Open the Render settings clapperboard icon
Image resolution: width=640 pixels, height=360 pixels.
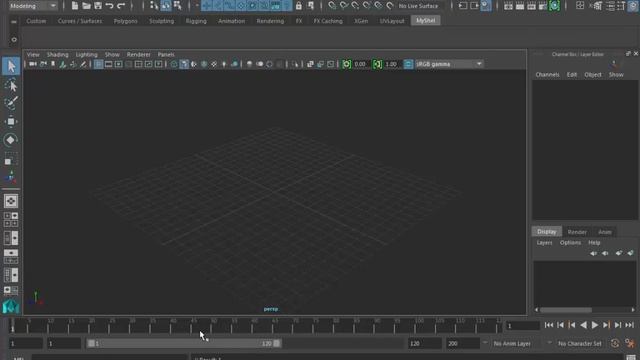pyautogui.click(x=543, y=6)
